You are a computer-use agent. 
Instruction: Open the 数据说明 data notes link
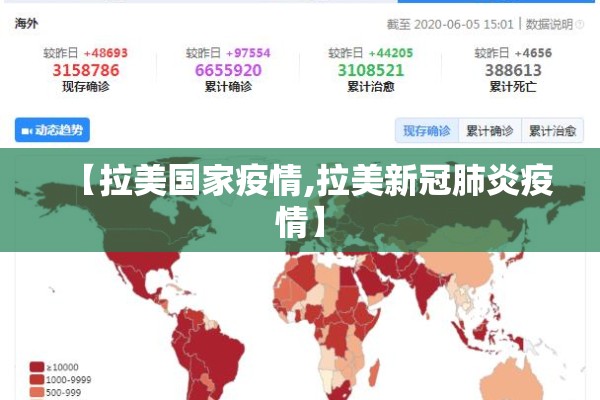[549, 24]
